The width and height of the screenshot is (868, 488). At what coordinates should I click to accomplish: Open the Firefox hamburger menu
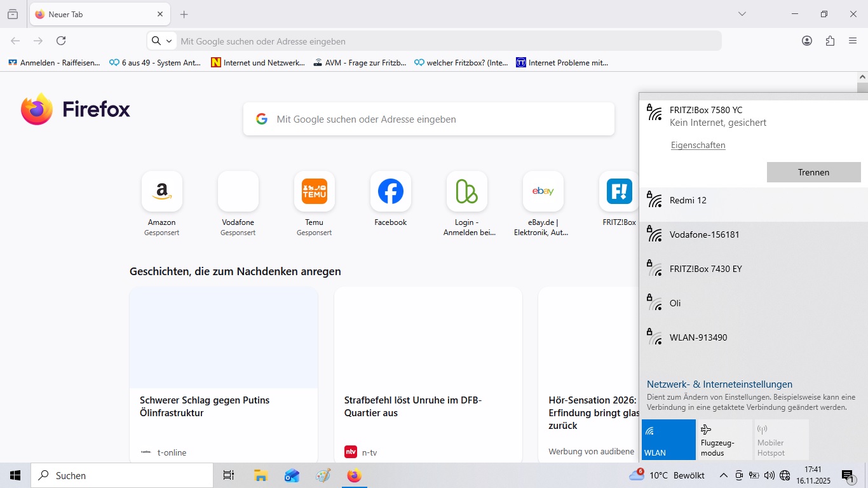click(853, 41)
